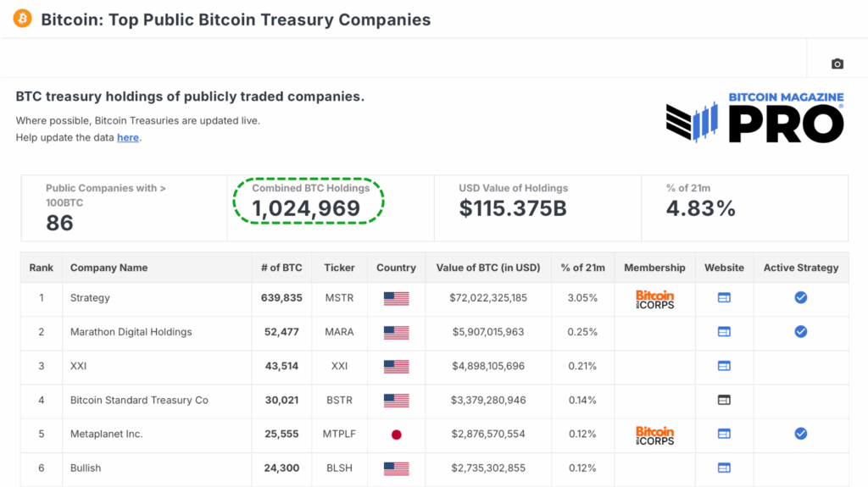Click Japan flag in Metaplanet row
This screenshot has height=487, width=868.
pos(396,434)
